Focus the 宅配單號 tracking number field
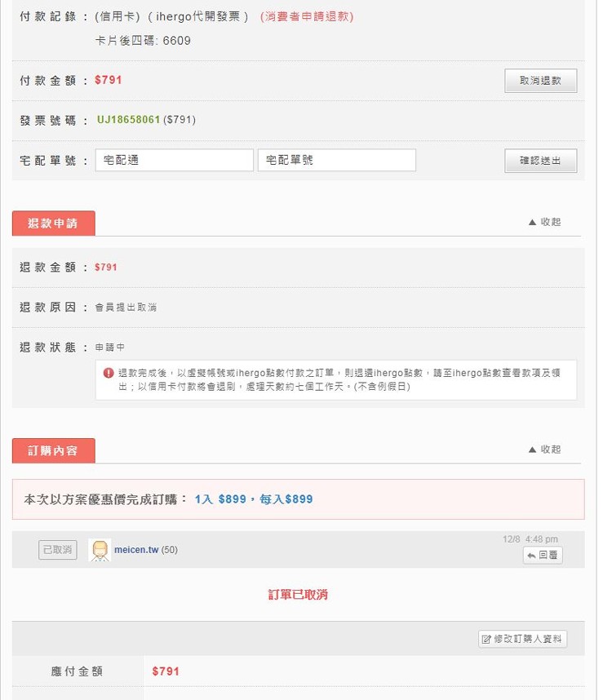 click(336, 160)
